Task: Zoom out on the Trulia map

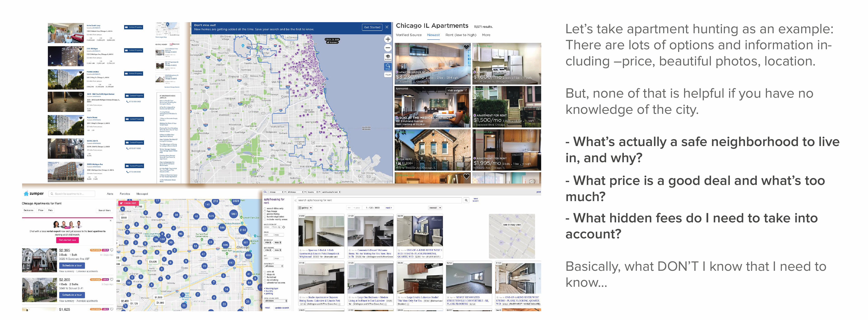Action: [388, 48]
